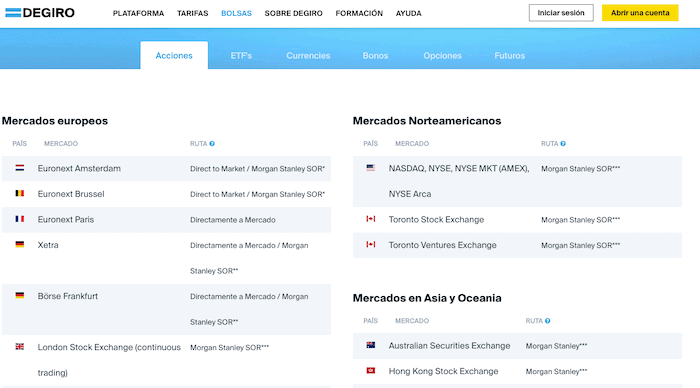Click Morgan Stanley route for Australian Securities Exchange

556,346
